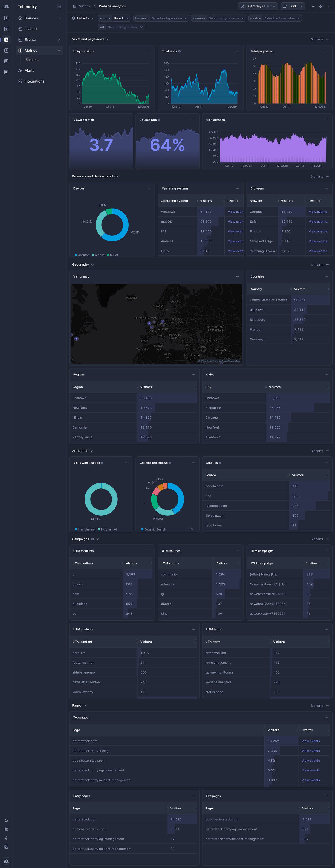
Task: Click View events for Safari browser row
Action: click(318, 222)
